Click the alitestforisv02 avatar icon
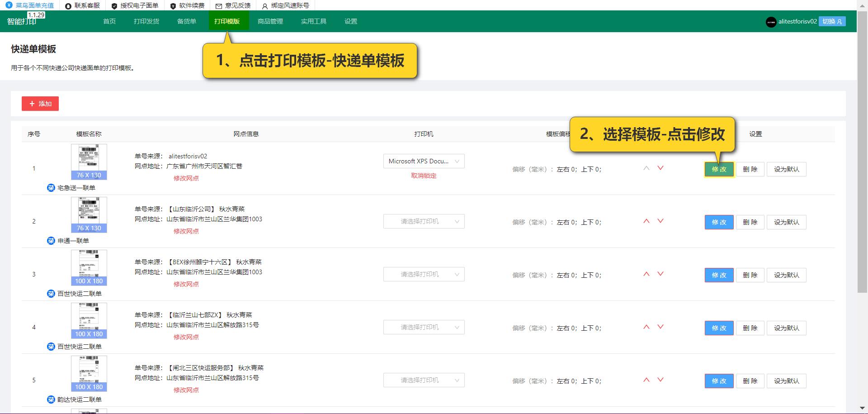Image resolution: width=868 pixels, height=414 pixels. [771, 22]
